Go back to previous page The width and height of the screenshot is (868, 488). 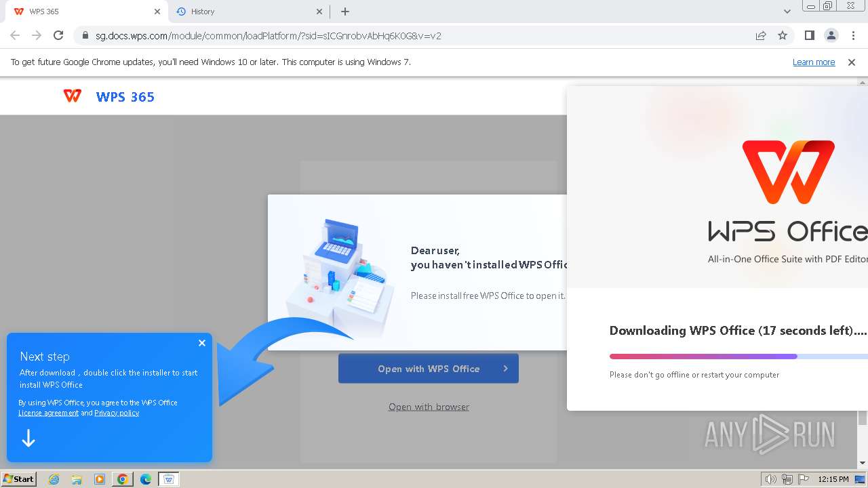15,35
